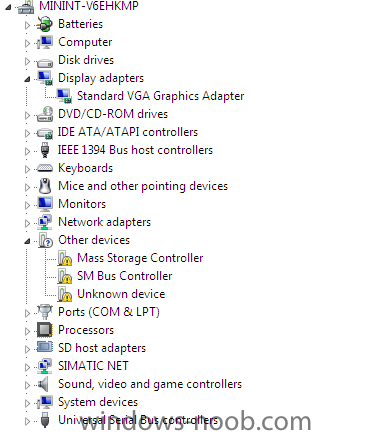Click the SD host adapters icon
This screenshot has width=390, height=436.
(x=44, y=347)
